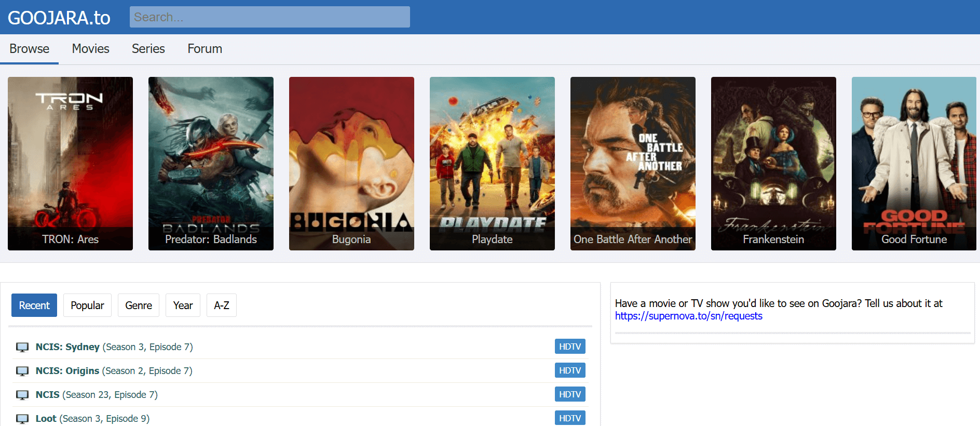980x426 pixels.
Task: Open the TRON: Ares poster
Action: click(x=70, y=163)
